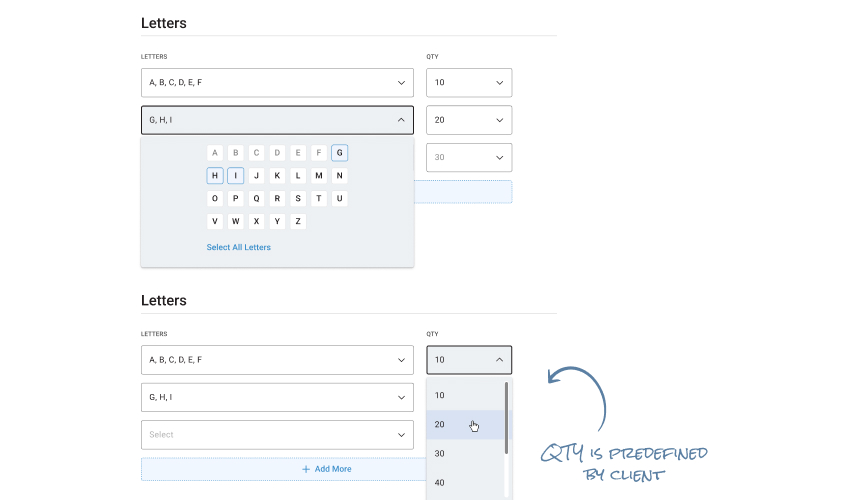Select the letter J tile
850x500 pixels.
coord(256,176)
